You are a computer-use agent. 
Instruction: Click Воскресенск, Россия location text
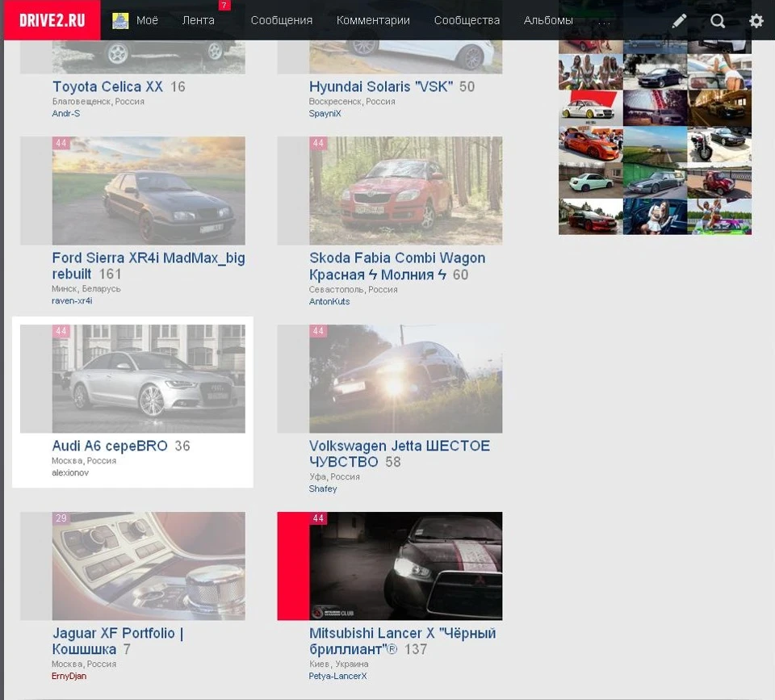(352, 102)
